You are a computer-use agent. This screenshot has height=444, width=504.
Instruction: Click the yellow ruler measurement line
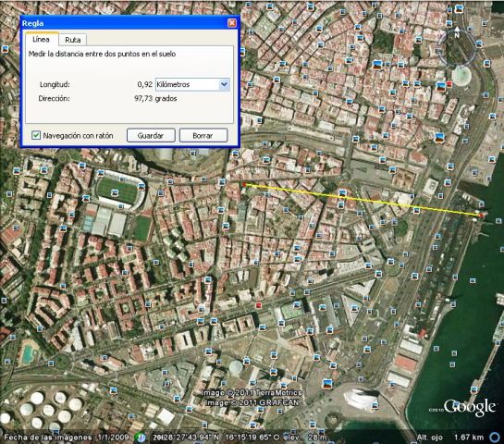[x=363, y=200]
